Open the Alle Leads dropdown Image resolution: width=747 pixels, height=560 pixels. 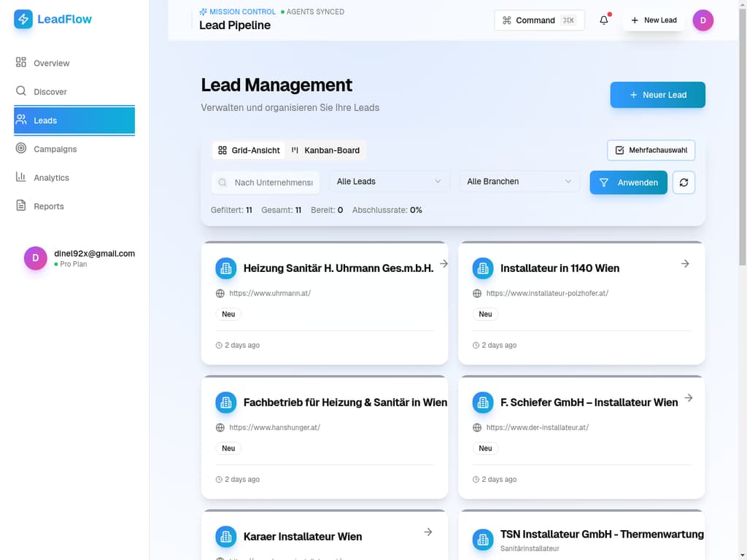[x=389, y=181]
